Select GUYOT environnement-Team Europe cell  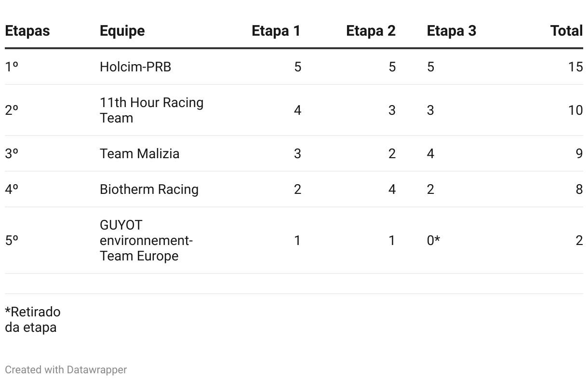[146, 240]
